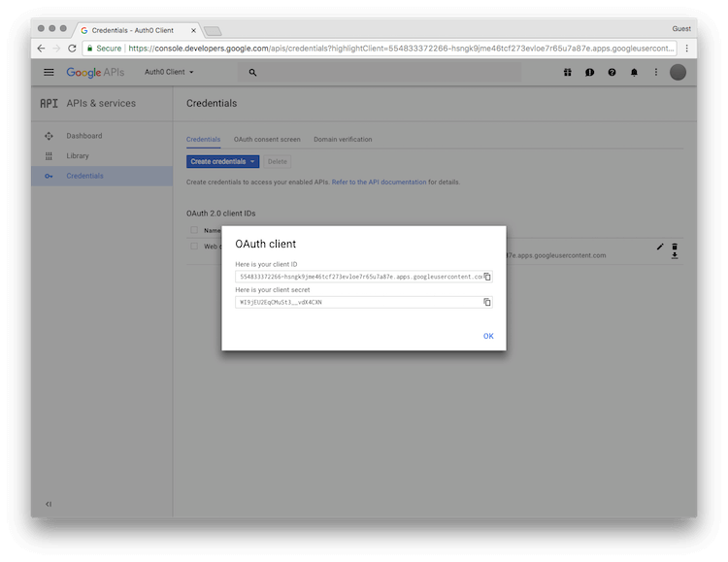This screenshot has height=562, width=728.
Task: Open the gift free trial icon
Action: pos(568,72)
